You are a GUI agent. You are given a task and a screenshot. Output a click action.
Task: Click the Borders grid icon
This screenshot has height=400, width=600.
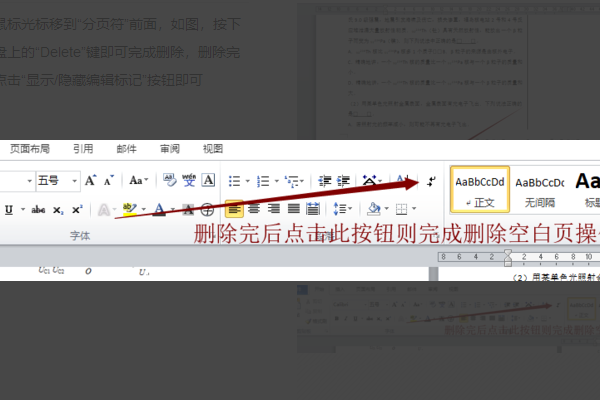click(x=401, y=209)
